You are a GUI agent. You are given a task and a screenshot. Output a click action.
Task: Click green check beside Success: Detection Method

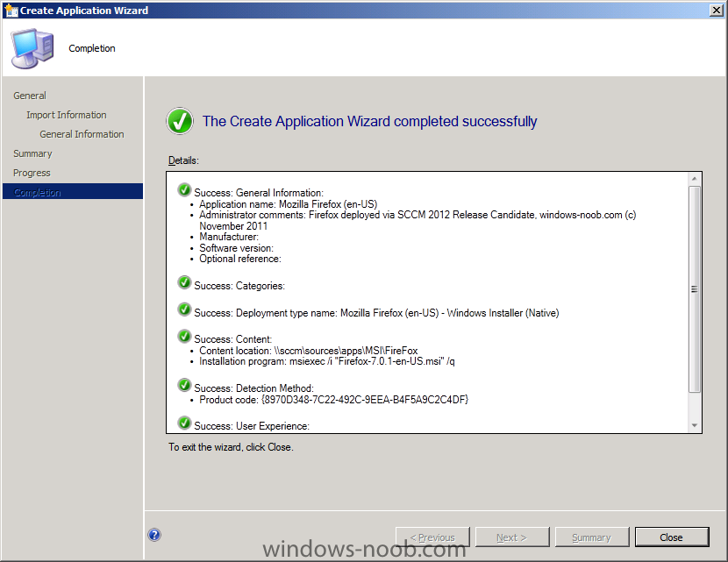coord(184,385)
